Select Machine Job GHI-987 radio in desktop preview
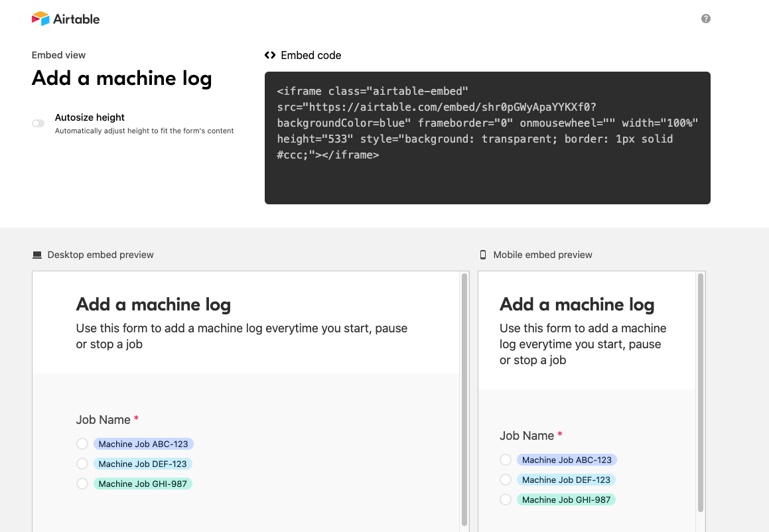 point(82,484)
